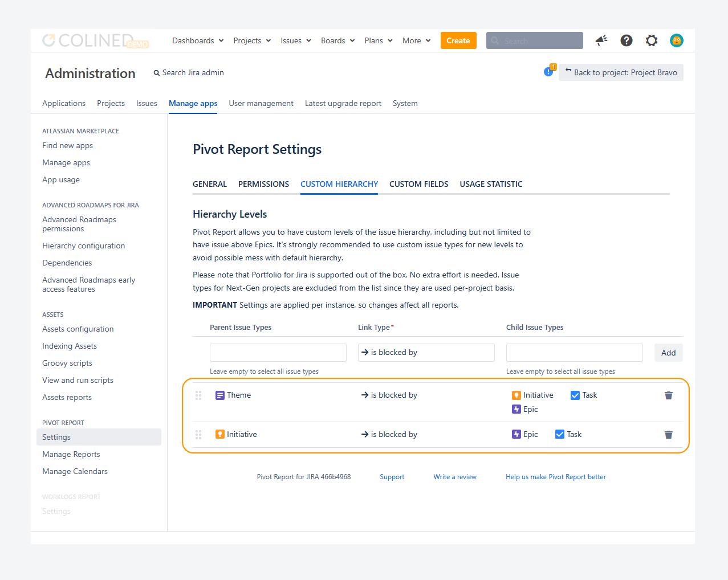Open the USAGE STATISTIC tab
728x580 pixels.
click(x=491, y=184)
